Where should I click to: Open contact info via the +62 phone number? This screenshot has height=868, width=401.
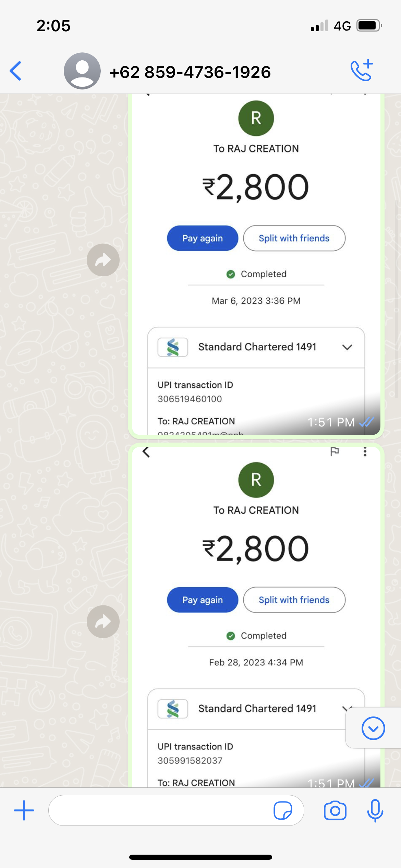tap(190, 72)
